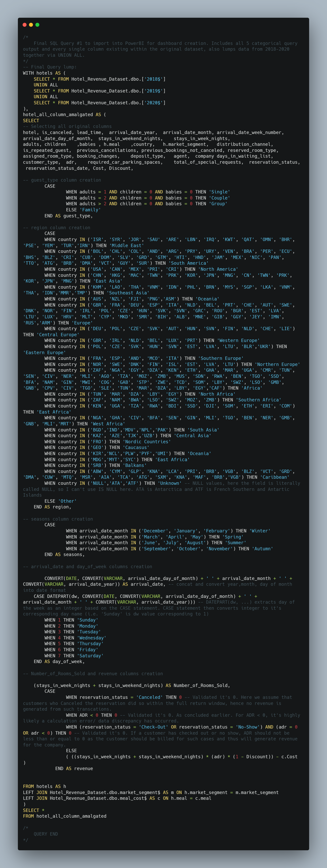
Task: Click the 'Autumn' string
Action: coord(263,549)
